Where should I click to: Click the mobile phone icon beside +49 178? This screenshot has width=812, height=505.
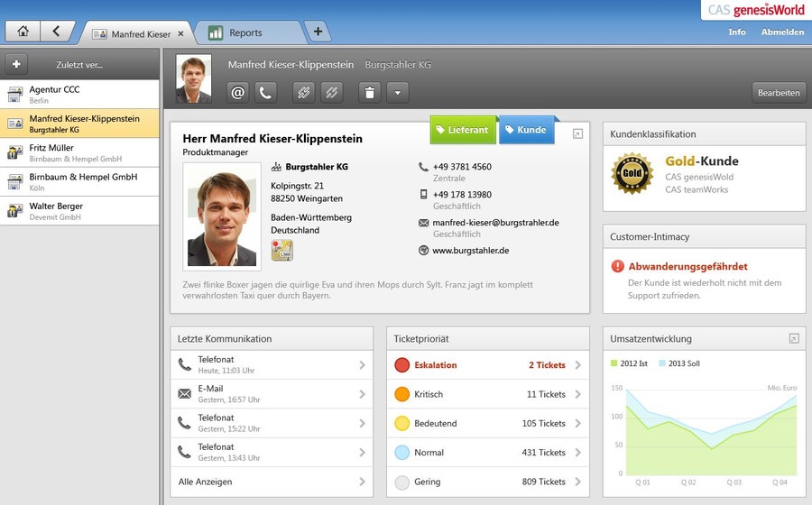coord(423,195)
